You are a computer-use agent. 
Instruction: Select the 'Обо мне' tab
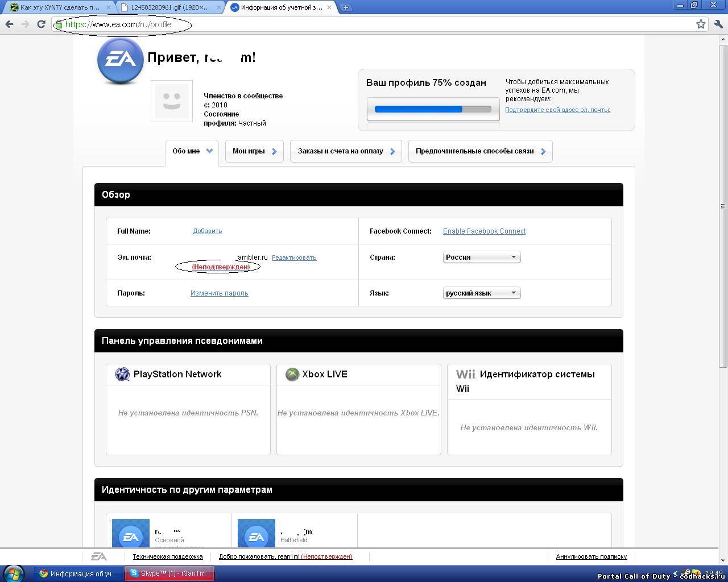point(192,152)
